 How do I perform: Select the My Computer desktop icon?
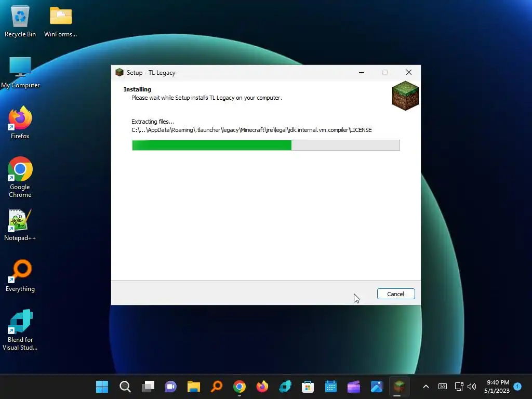(20, 72)
